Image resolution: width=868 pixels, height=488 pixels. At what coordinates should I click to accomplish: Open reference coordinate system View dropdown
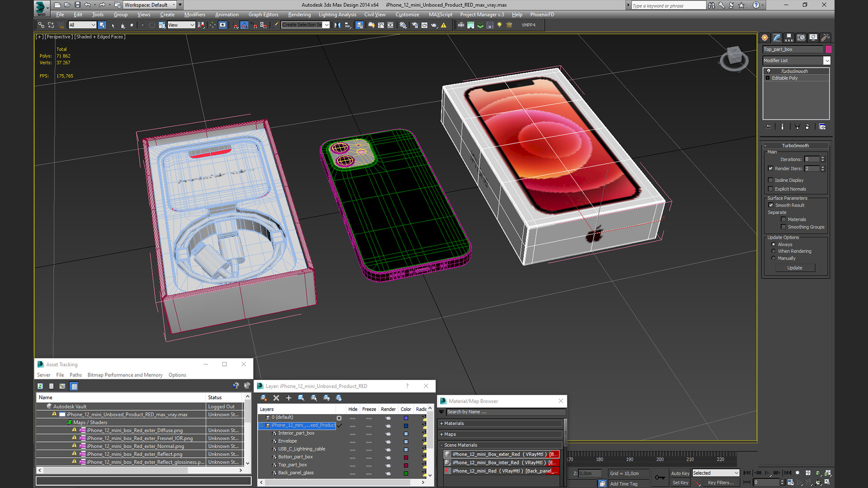click(x=181, y=25)
